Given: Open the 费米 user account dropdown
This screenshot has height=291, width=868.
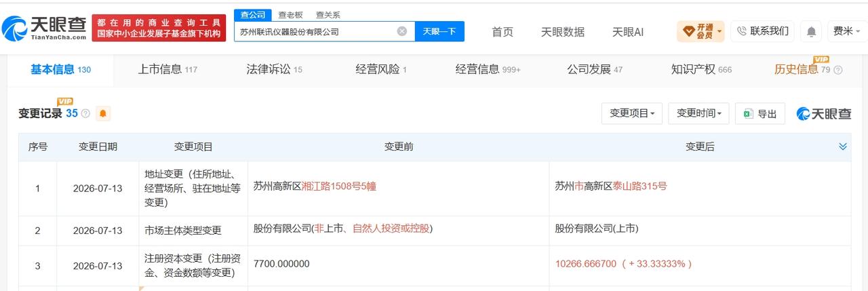Looking at the screenshot, I should point(846,31).
